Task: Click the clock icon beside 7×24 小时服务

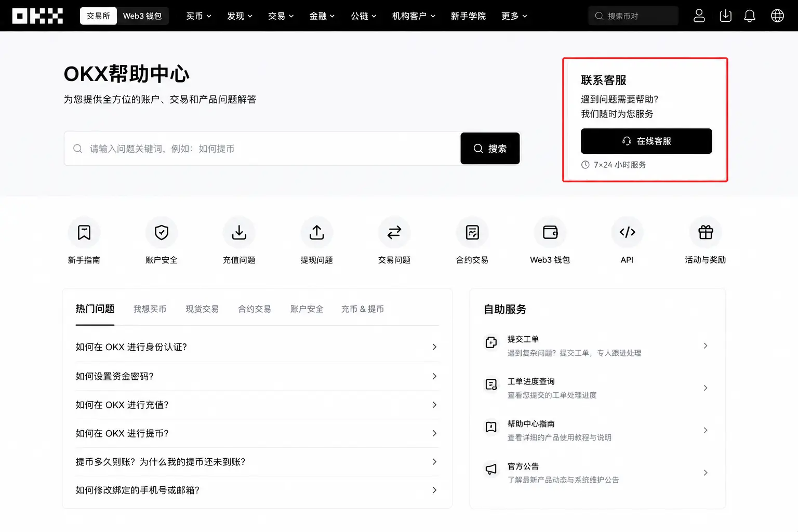Action: pos(585,165)
